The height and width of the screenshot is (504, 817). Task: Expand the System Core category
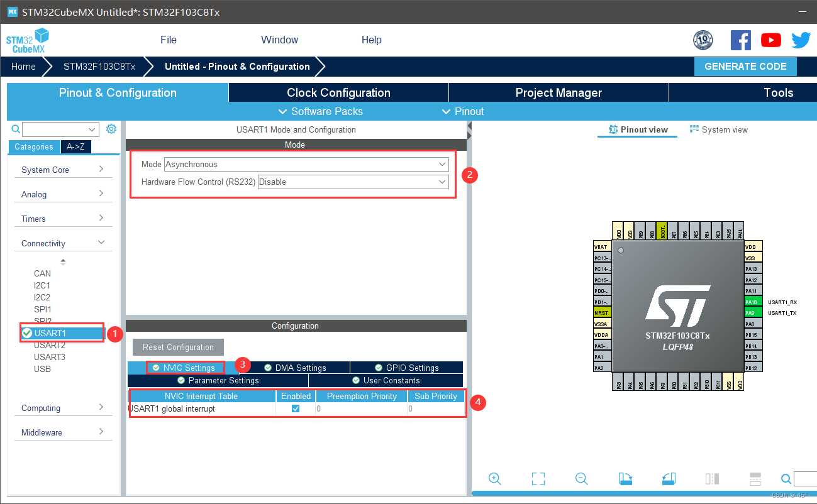[62, 170]
